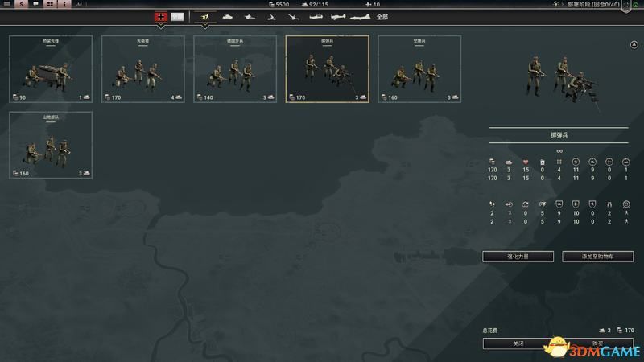The height and width of the screenshot is (362, 644).
Task: Click the range arc stat icon
Action: pyautogui.click(x=526, y=204)
